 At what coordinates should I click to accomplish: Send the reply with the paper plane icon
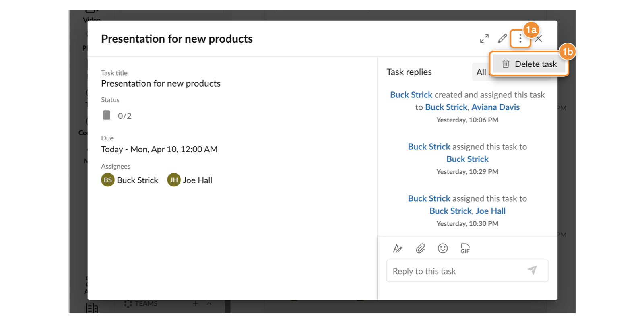(532, 270)
